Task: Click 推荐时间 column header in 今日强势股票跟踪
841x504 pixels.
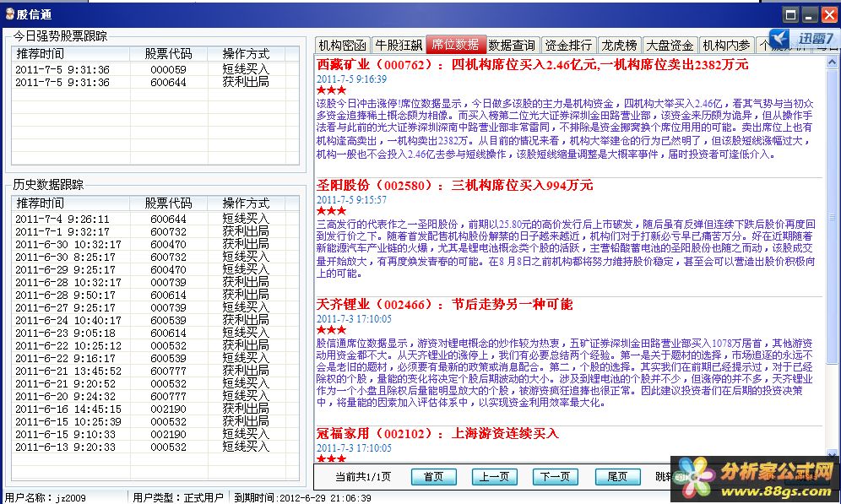Action: pos(71,54)
